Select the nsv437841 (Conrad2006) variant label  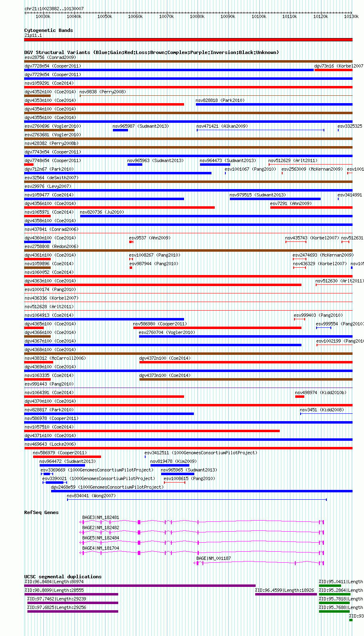(52, 230)
